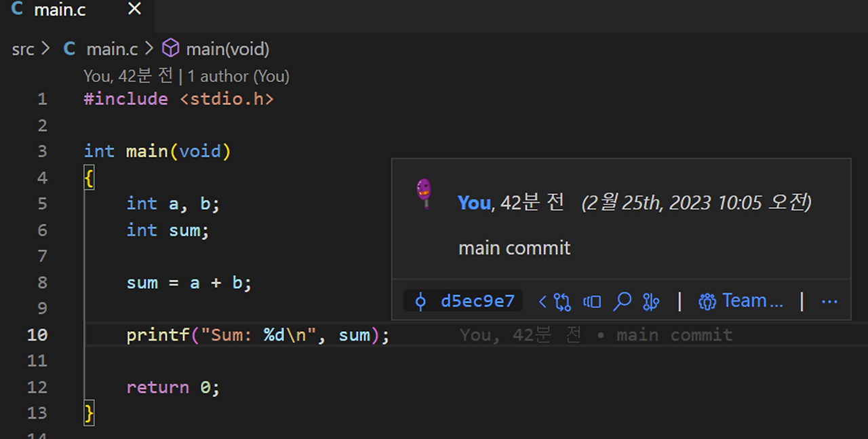Image resolution: width=868 pixels, height=439 pixels.
Task: Expand the main.c breadcrumb chevron
Action: click(148, 48)
